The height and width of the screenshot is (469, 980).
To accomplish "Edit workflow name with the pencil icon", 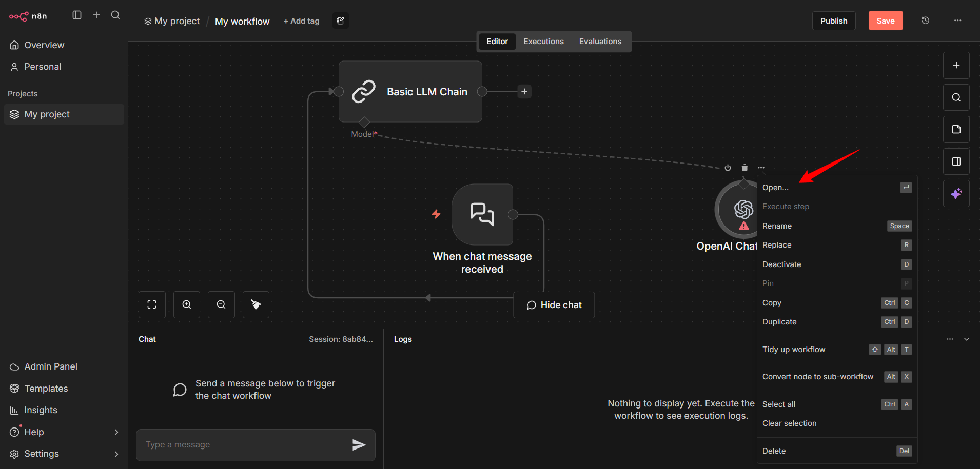I will (340, 21).
